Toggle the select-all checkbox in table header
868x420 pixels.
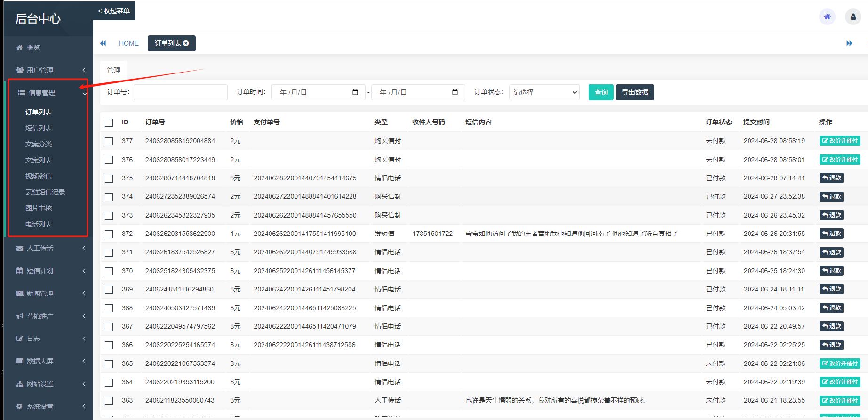[109, 122]
